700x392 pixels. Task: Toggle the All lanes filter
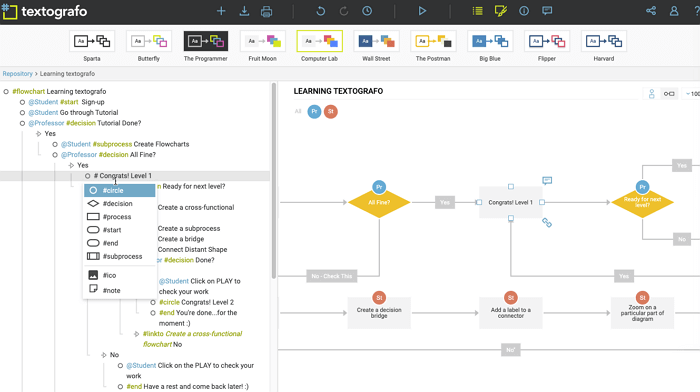(x=298, y=111)
